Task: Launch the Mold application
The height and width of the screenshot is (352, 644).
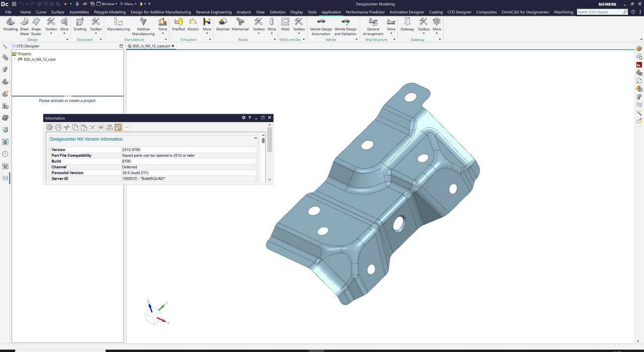Action: (x=285, y=25)
